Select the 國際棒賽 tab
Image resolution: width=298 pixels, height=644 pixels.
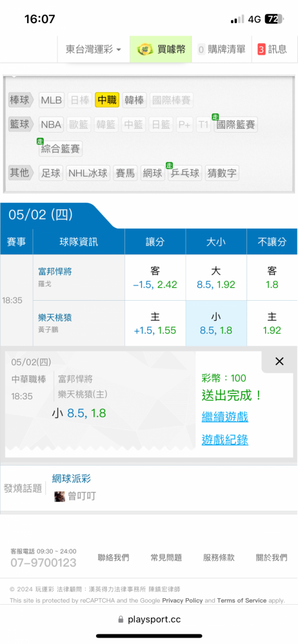171,100
